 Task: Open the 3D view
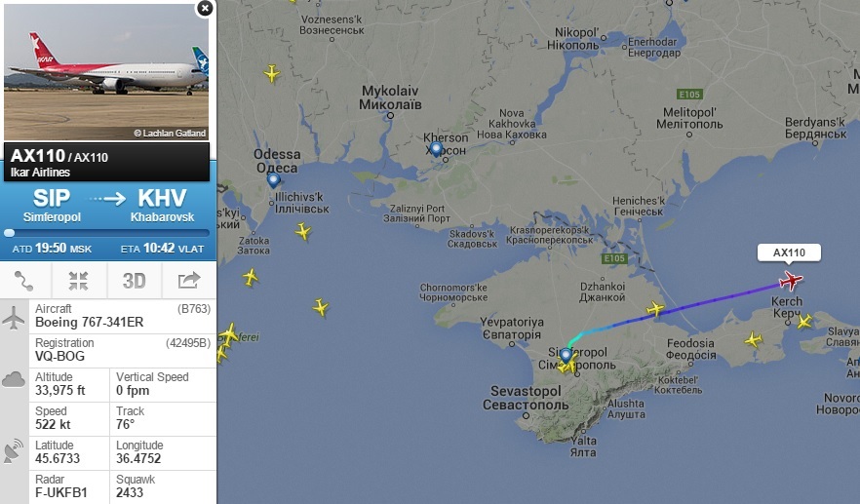134,281
